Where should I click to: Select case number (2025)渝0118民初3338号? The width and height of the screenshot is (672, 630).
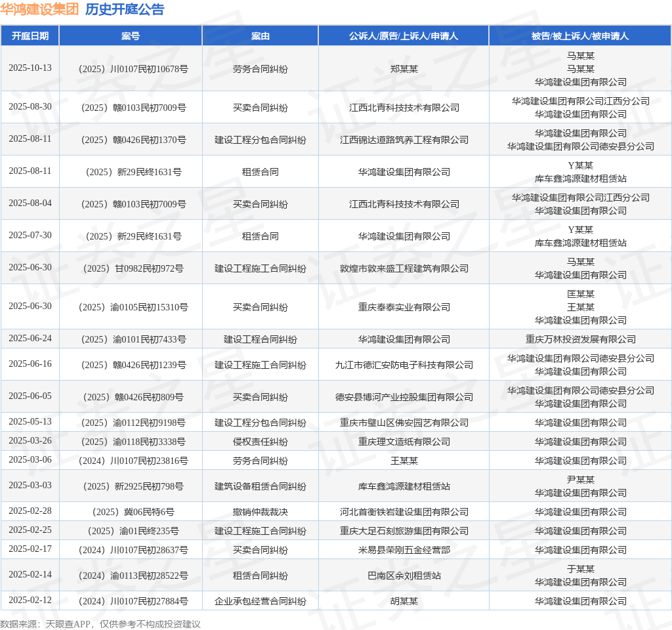133,442
